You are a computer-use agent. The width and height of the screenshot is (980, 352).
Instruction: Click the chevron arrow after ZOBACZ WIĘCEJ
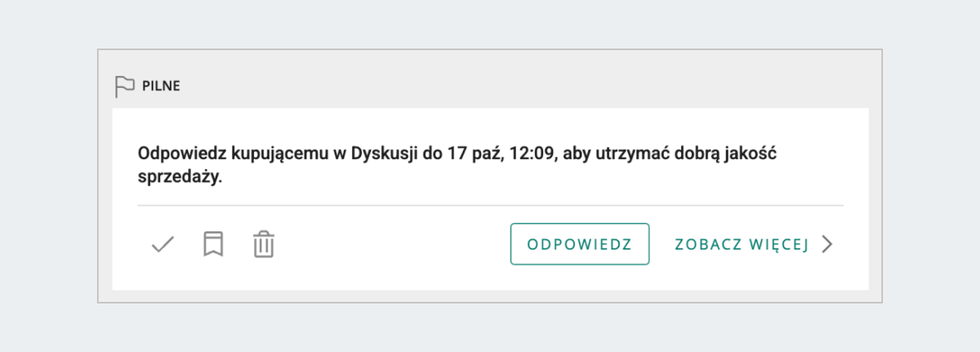[x=826, y=244]
